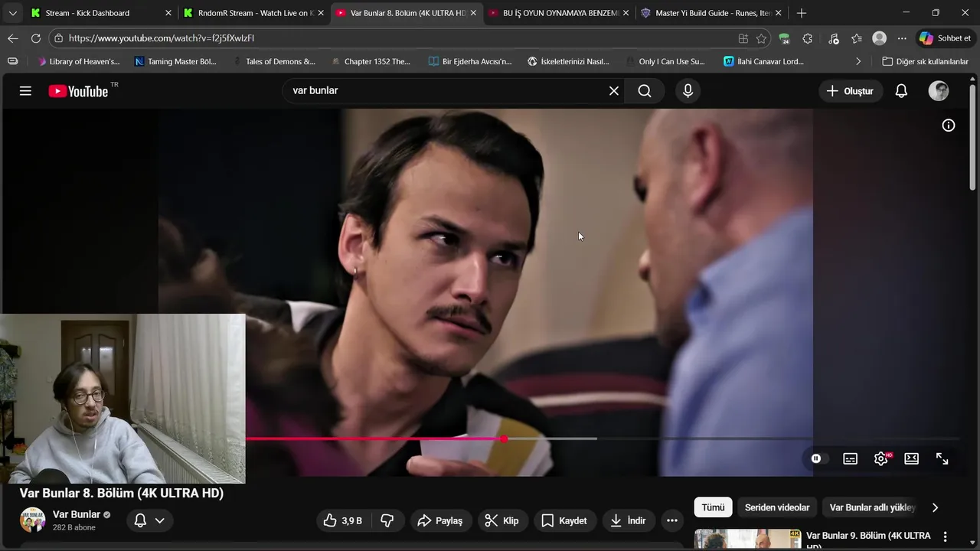Reload the page with refresh icon
This screenshot has width=980, height=551.
coord(36,38)
